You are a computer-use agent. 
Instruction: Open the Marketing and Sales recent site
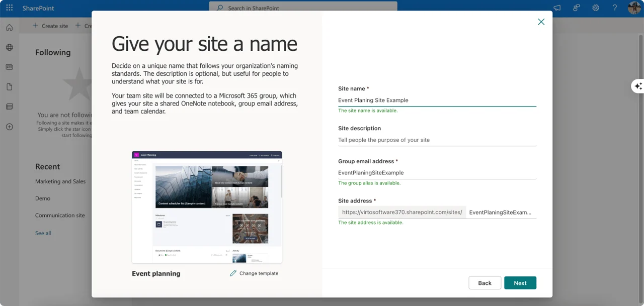(60, 181)
